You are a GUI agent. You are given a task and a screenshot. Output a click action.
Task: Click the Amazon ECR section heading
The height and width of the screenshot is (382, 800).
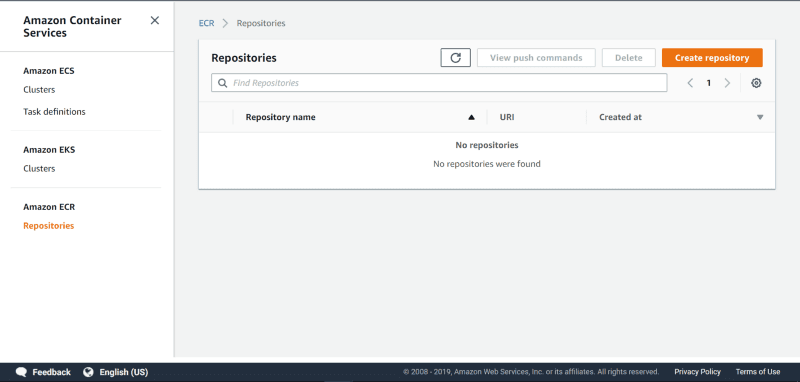[x=49, y=207]
